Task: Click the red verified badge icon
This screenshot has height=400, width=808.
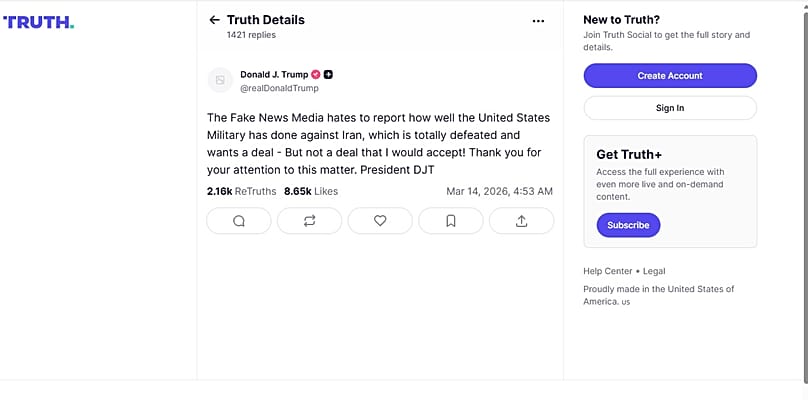Action: click(x=316, y=74)
